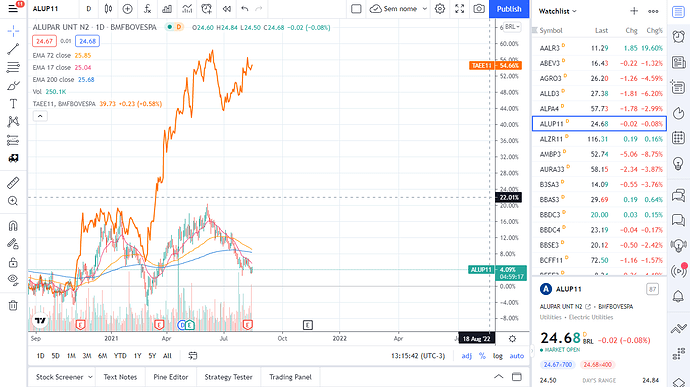Select the trend line drawing tool

[x=13, y=49]
